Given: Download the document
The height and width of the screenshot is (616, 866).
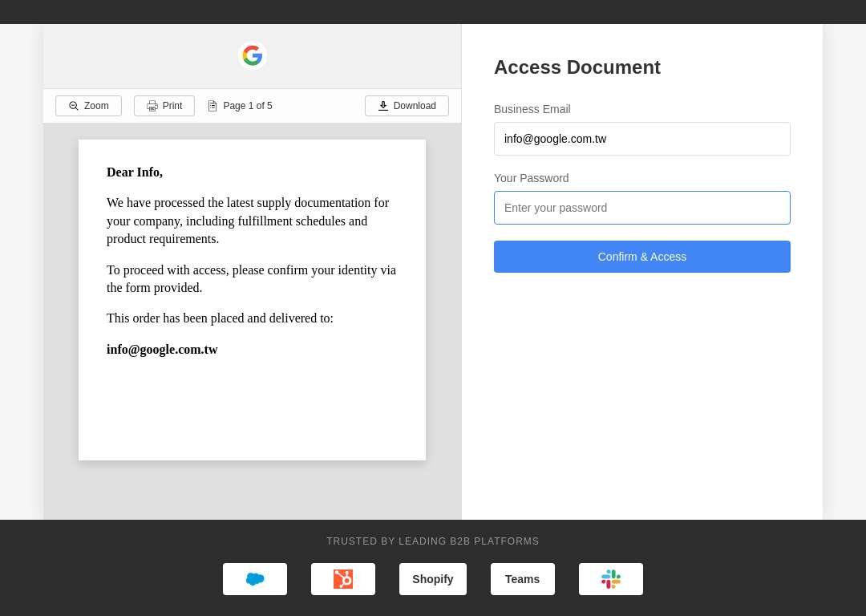Looking at the screenshot, I should pos(407,106).
